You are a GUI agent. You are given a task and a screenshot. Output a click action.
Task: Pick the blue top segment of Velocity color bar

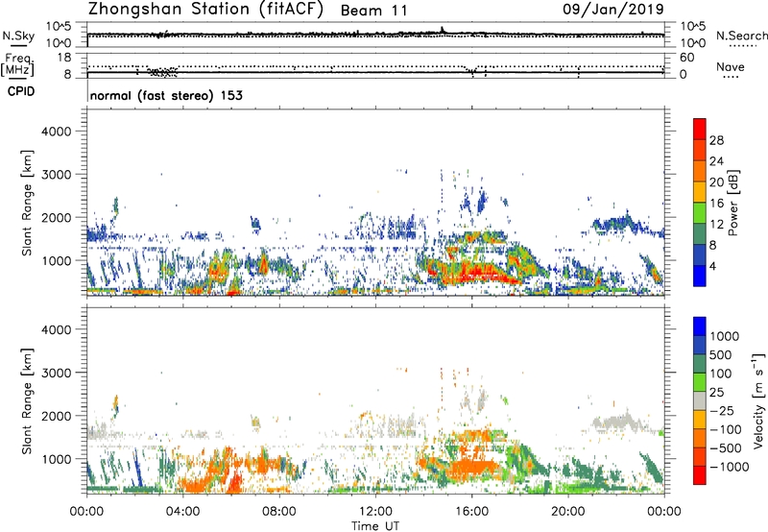coord(700,326)
